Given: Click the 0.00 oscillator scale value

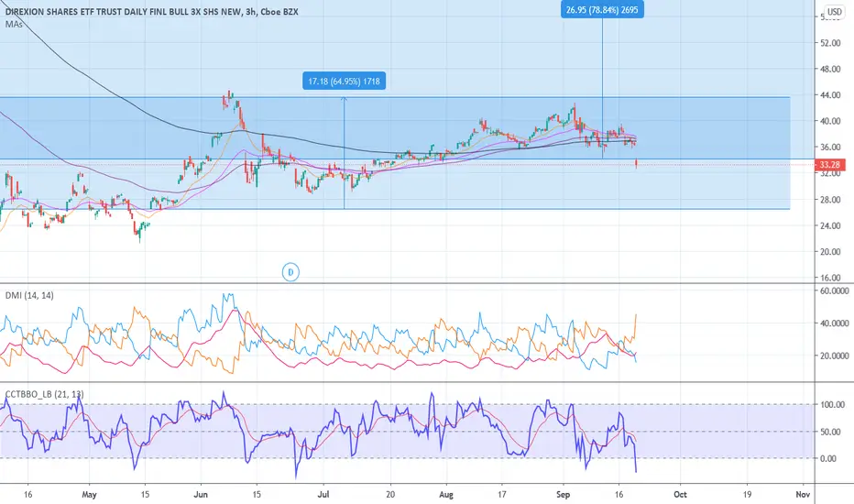Looking at the screenshot, I should tap(827, 458).
